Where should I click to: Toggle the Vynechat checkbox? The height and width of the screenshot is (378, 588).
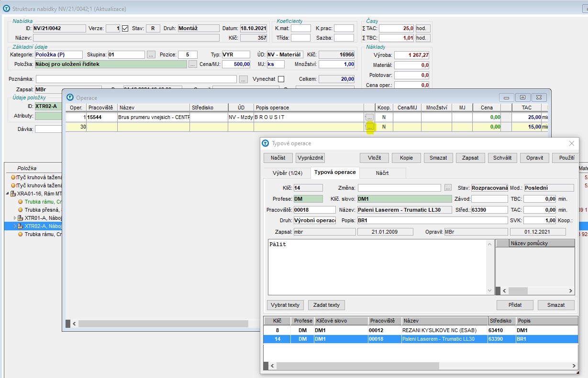(281, 79)
